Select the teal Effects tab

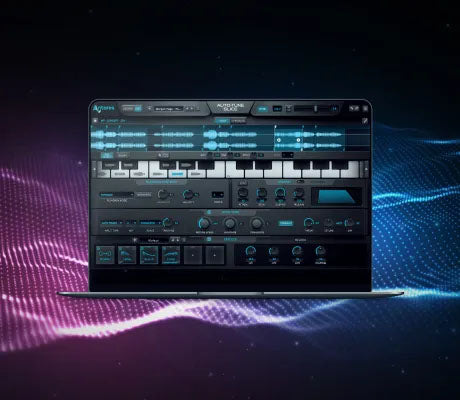click(230, 239)
